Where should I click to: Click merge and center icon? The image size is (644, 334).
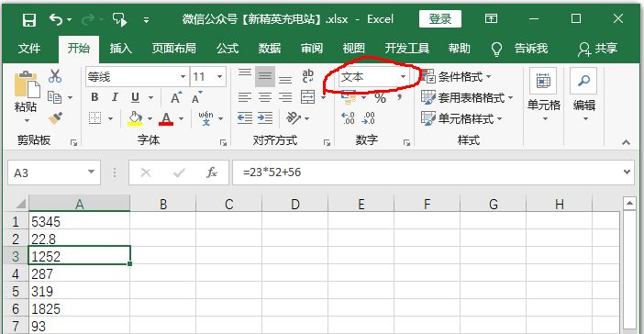308,97
